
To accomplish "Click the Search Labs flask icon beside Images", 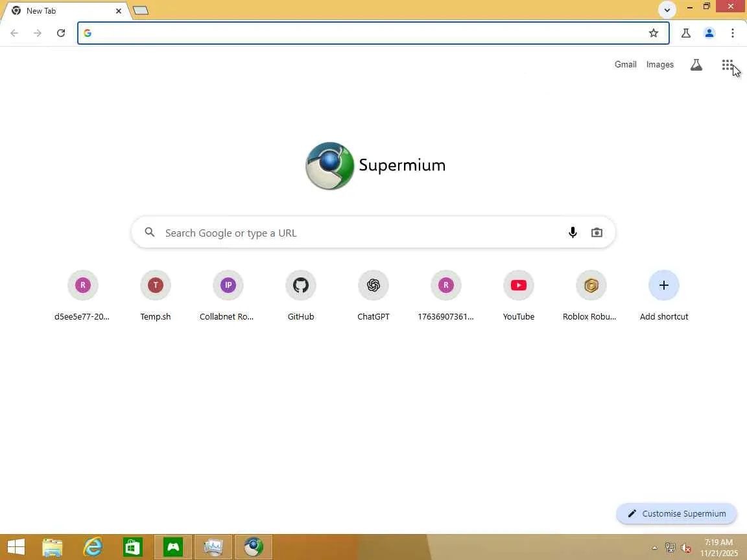I will point(696,65).
